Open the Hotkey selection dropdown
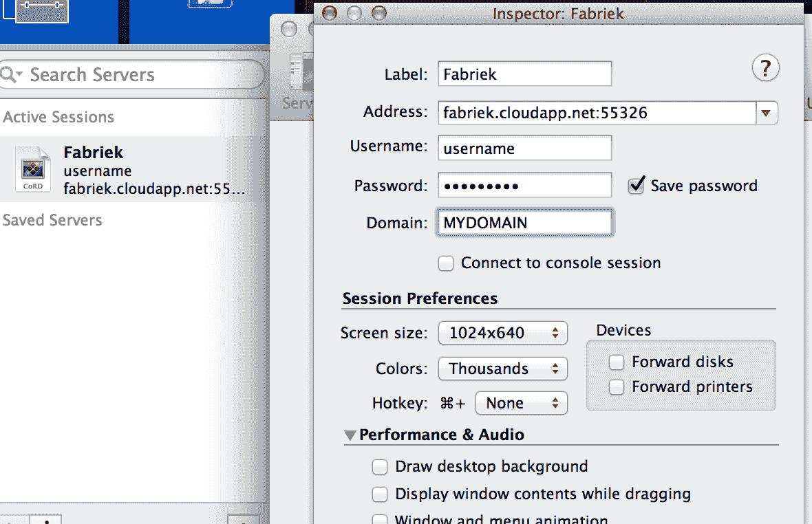 [521, 403]
